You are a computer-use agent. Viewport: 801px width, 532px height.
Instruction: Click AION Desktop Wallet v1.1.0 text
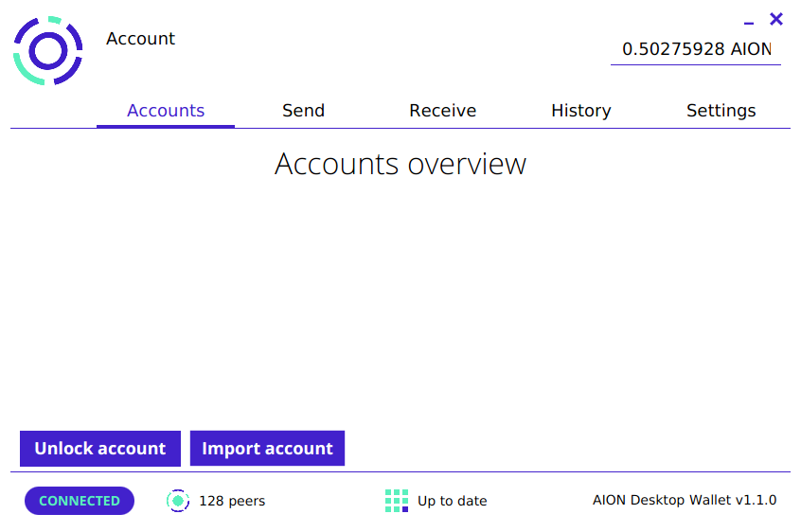tap(685, 500)
